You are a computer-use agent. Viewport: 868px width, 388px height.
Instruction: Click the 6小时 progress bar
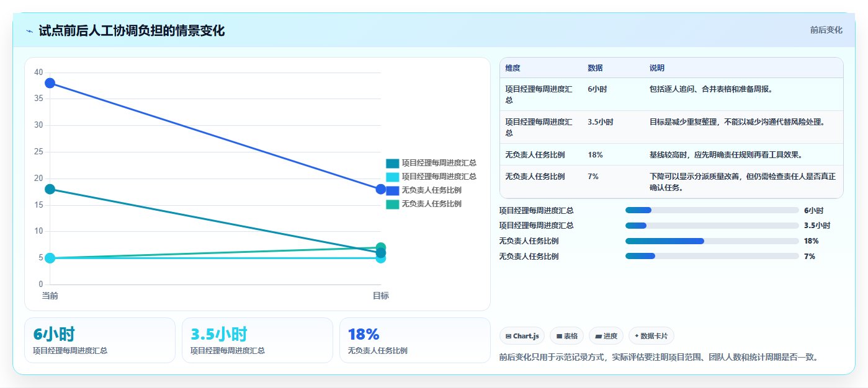712,210
